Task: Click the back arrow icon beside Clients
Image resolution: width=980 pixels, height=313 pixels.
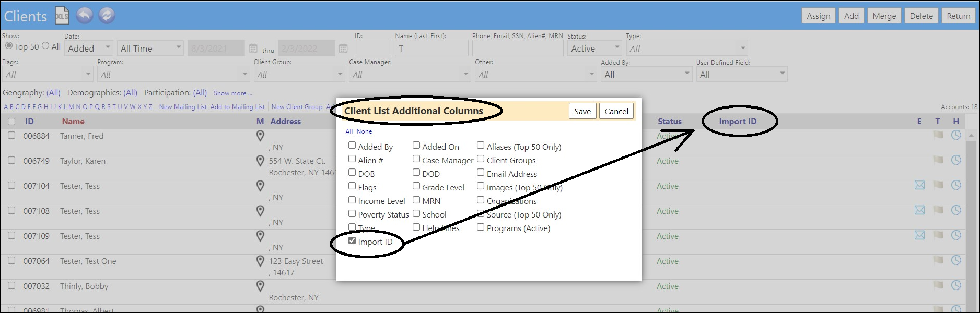Action: tap(85, 16)
